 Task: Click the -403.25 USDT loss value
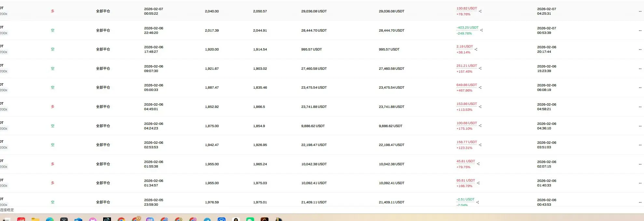[467, 28]
